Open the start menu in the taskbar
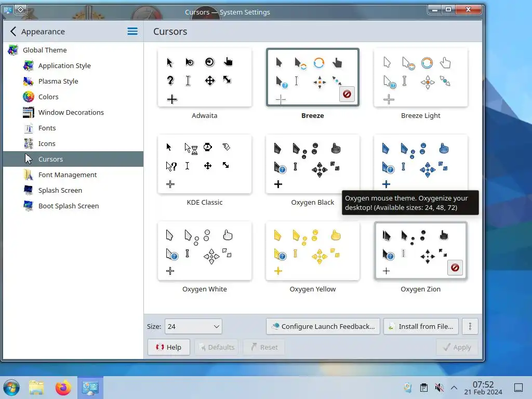 pyautogui.click(x=11, y=388)
